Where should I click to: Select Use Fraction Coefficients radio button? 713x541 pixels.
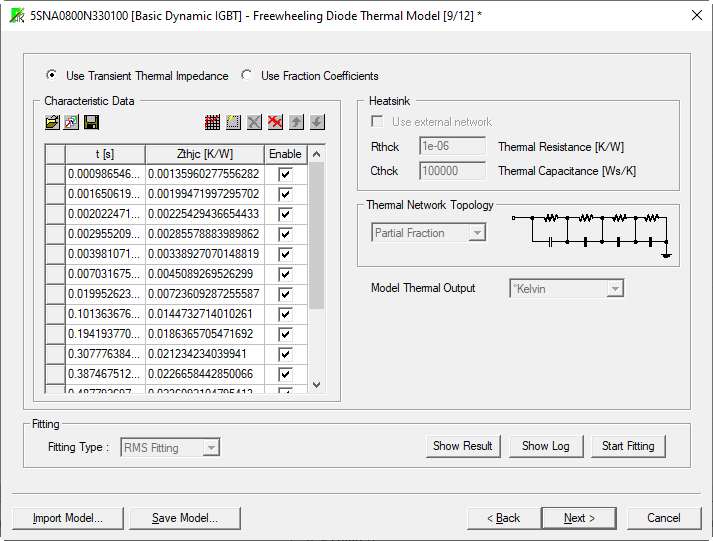tap(247, 76)
